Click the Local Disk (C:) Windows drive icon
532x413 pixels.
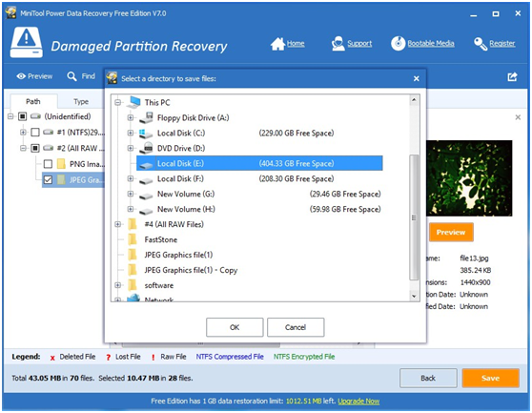pos(146,133)
